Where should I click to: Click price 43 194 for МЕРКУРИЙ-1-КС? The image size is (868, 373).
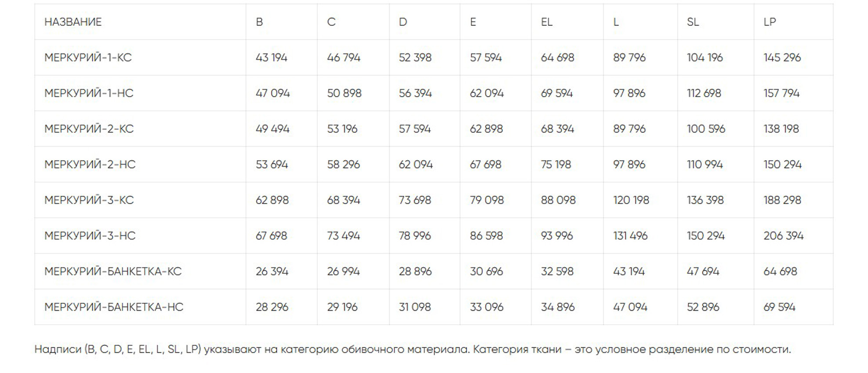271,57
